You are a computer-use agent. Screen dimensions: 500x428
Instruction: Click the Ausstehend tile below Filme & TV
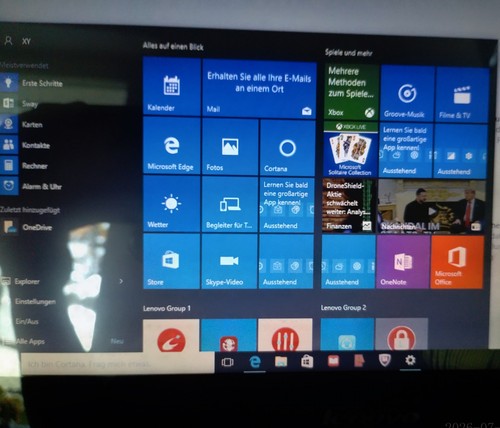point(461,151)
